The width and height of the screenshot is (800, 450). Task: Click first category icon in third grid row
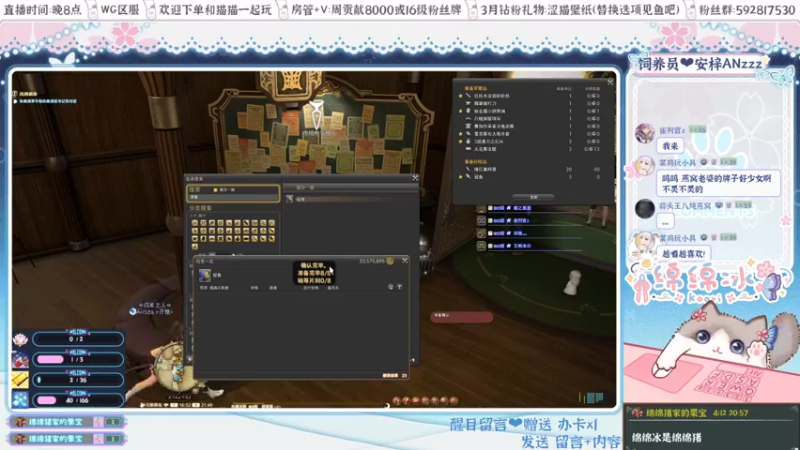click(195, 238)
